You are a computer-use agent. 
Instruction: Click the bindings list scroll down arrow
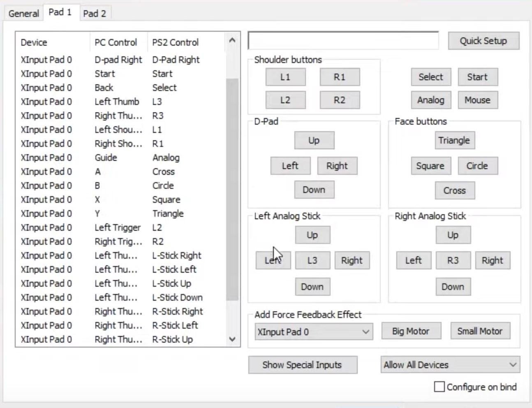tap(232, 339)
